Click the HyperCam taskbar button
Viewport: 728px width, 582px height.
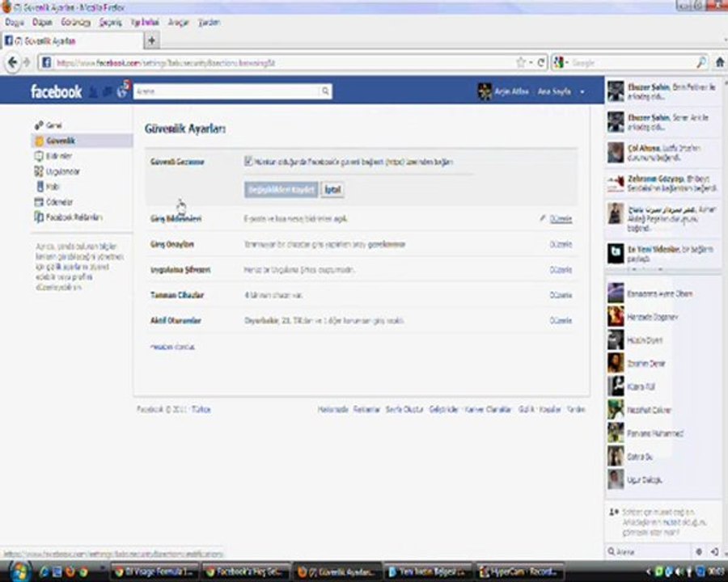[520, 571]
